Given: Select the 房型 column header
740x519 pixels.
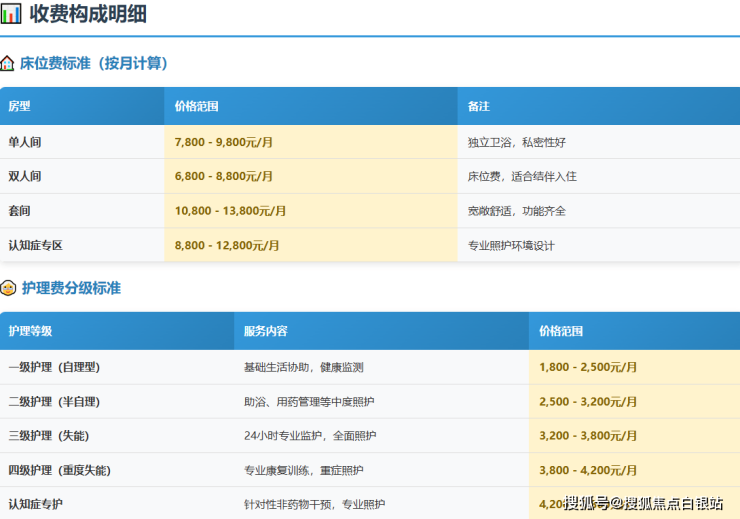Looking at the screenshot, I should 20,106.
